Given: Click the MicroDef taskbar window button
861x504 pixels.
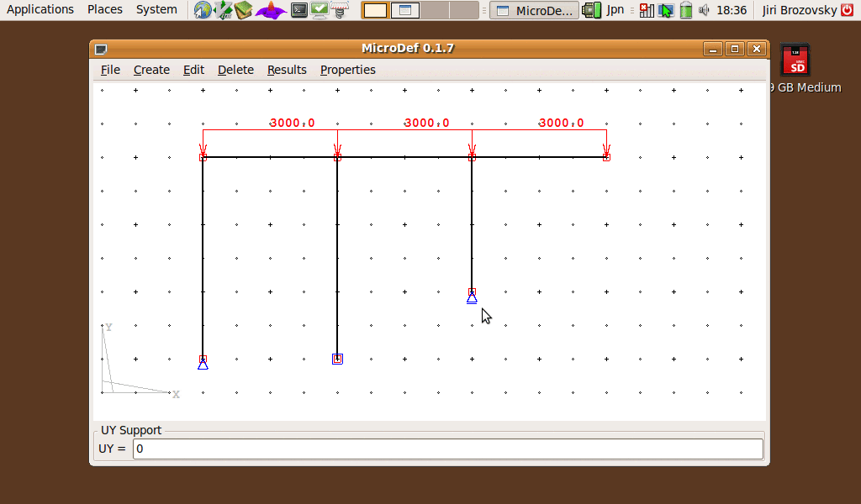Looking at the screenshot, I should tap(535, 10).
